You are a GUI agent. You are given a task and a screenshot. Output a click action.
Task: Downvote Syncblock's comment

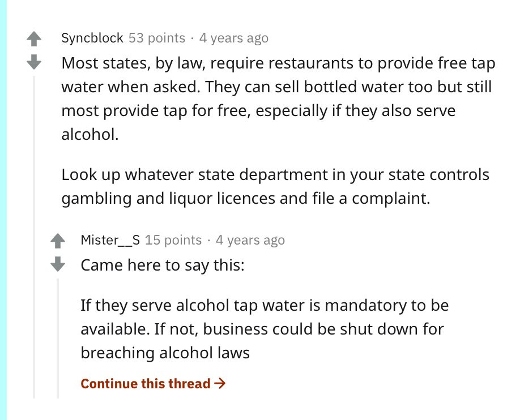[35, 61]
